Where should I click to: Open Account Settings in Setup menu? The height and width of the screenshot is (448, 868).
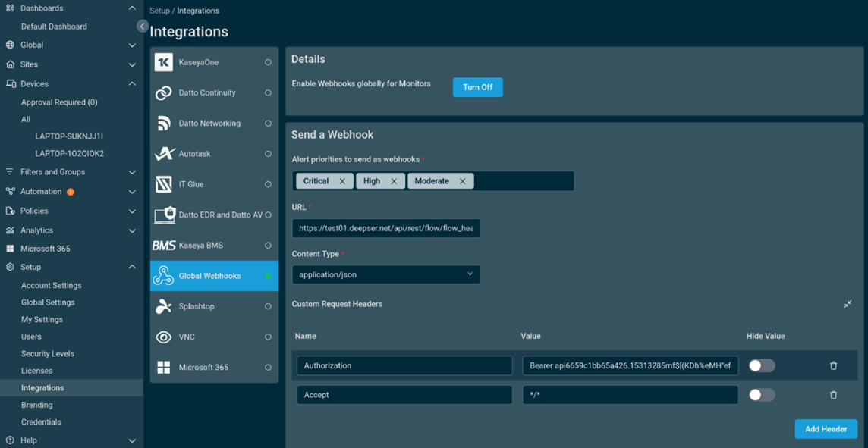coord(51,285)
